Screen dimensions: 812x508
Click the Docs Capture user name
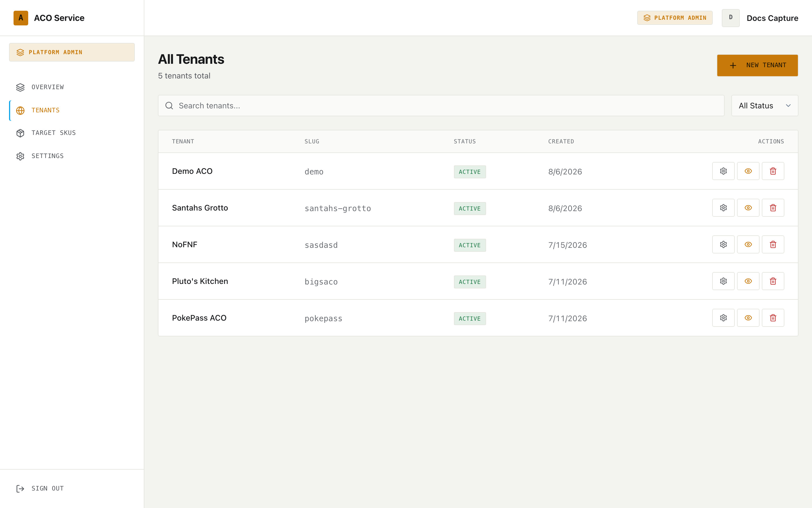772,18
